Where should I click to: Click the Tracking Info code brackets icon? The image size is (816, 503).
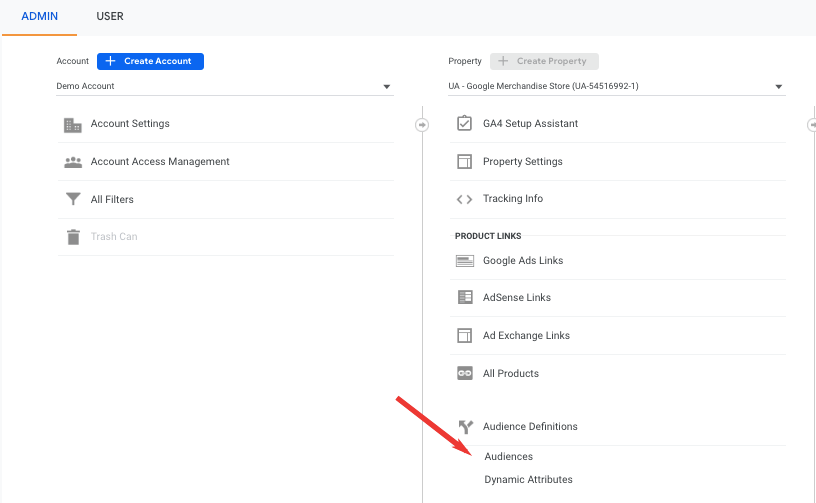464,199
